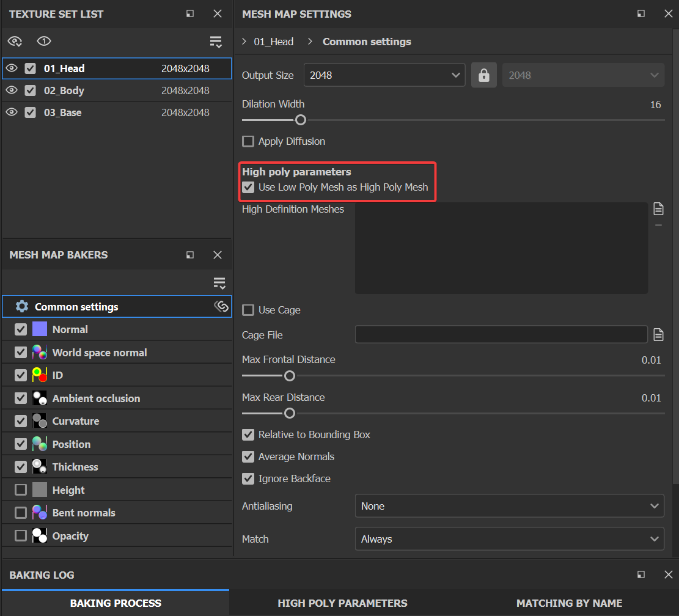Browse for a Cage File using the file icon

pyautogui.click(x=658, y=334)
